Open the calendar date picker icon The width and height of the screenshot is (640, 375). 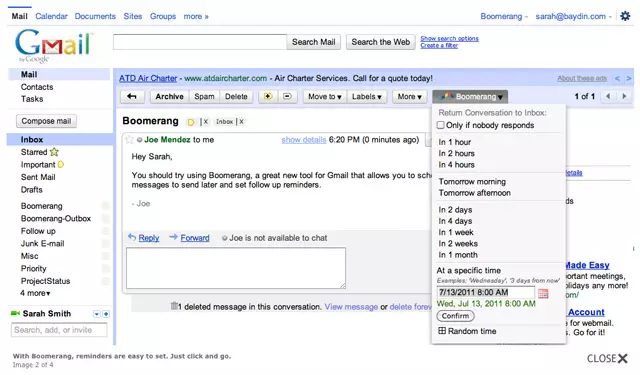(x=543, y=293)
